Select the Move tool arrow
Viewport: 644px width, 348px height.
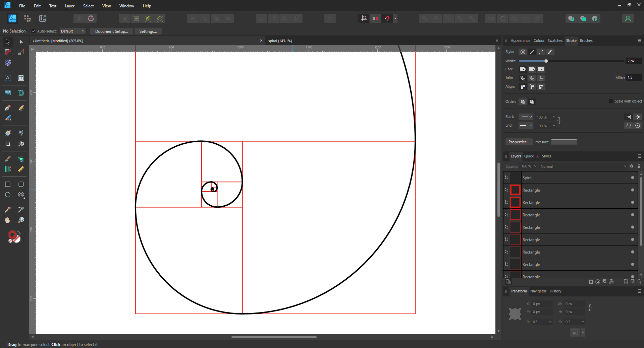[x=8, y=42]
